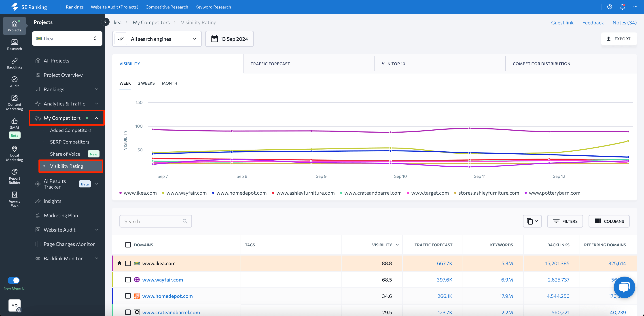Toggle www.potterybarn.com legend color dot
Screen dimensions: 644x316
coord(525,193)
